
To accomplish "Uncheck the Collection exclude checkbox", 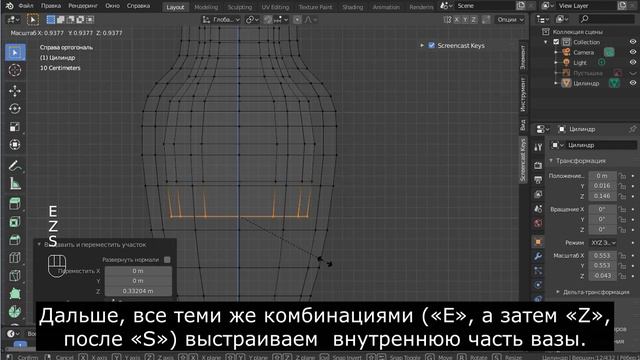I will pyautogui.click(x=556, y=42).
